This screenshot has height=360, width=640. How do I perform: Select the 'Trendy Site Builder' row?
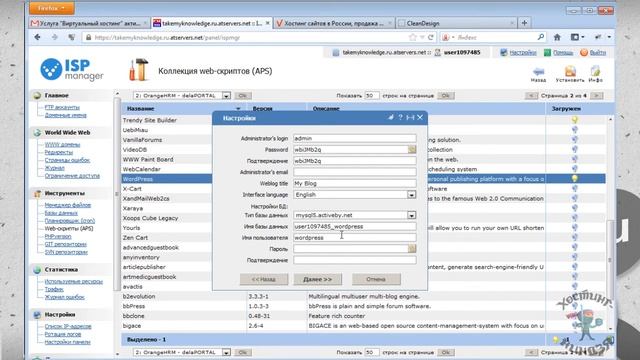pos(167,120)
